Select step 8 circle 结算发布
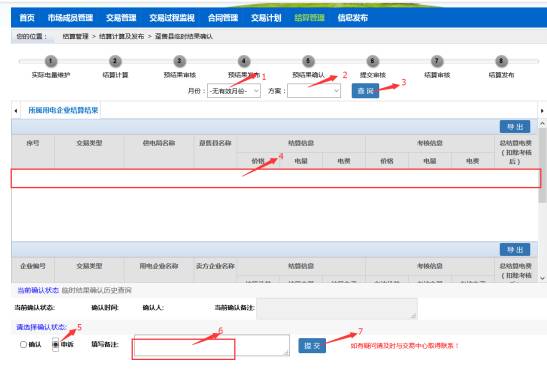 [x=501, y=61]
